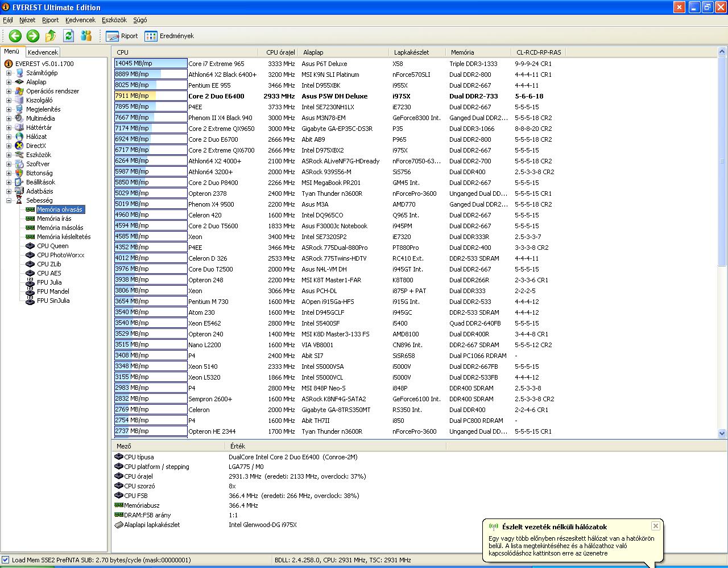The width and height of the screenshot is (728, 568).
Task: Expand the Számítógép tree node
Action: (9, 73)
